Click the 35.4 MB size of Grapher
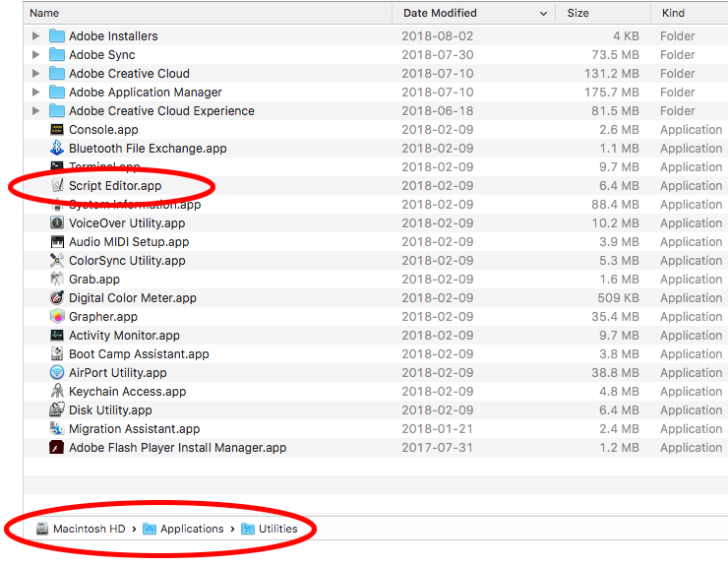The width and height of the screenshot is (728, 566). pyautogui.click(x=615, y=317)
